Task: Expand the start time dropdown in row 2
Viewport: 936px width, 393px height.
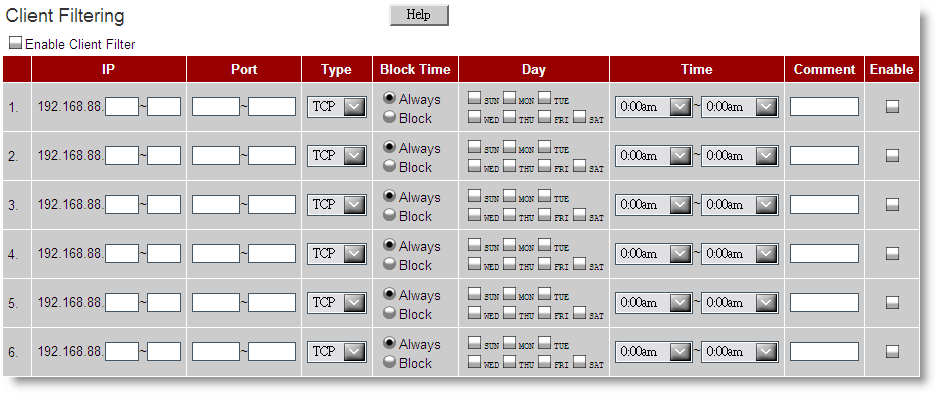Action: coord(654,156)
